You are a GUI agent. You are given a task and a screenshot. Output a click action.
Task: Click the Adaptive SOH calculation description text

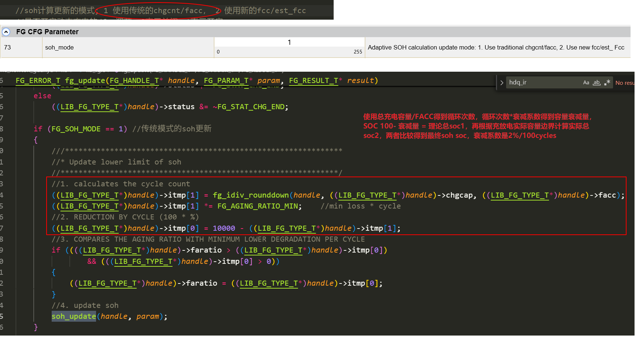click(496, 47)
